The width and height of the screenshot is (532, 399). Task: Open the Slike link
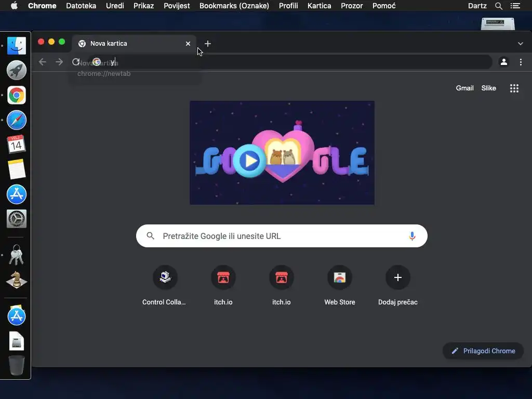tap(488, 88)
